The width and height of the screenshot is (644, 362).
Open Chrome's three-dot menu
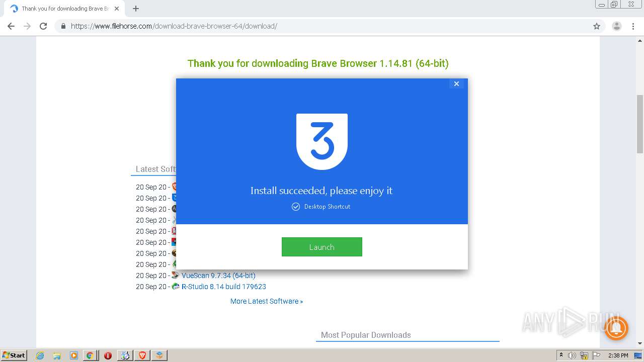coord(633,26)
